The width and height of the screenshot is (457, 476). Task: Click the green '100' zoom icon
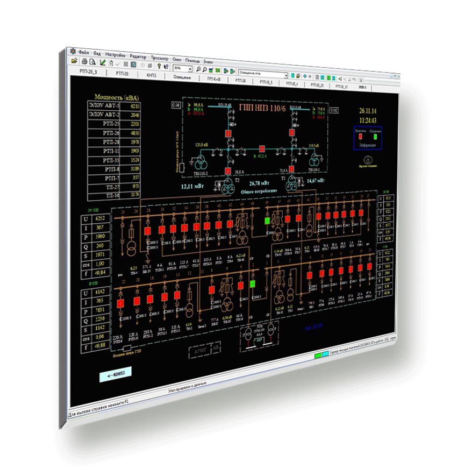click(218, 70)
